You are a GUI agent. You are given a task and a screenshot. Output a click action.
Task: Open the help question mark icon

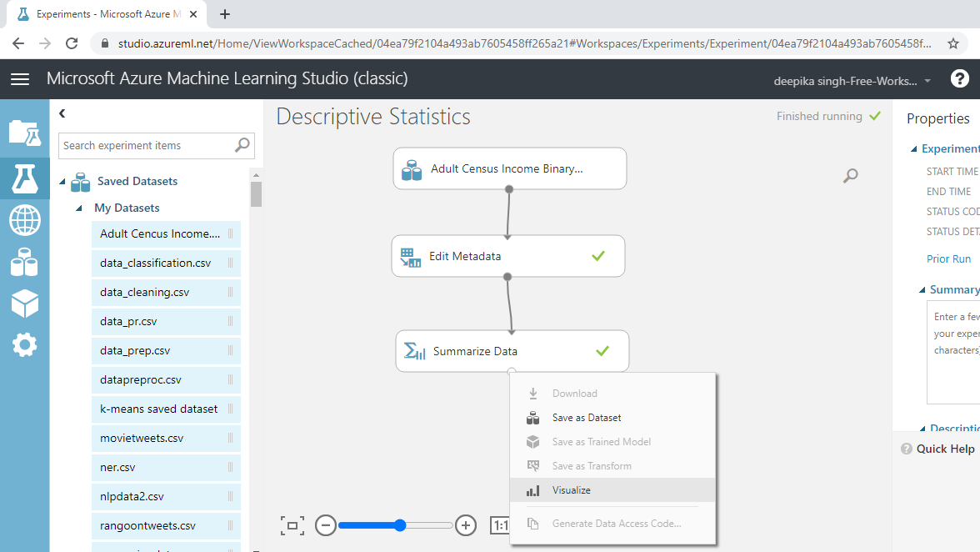point(959,78)
